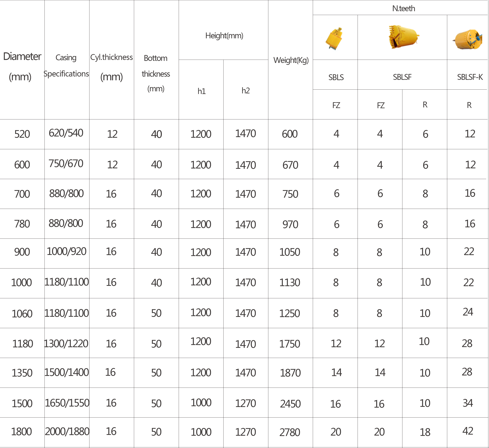The height and width of the screenshot is (448, 489).
Task: Click the 1350 diameter cell
Action: (x=22, y=373)
